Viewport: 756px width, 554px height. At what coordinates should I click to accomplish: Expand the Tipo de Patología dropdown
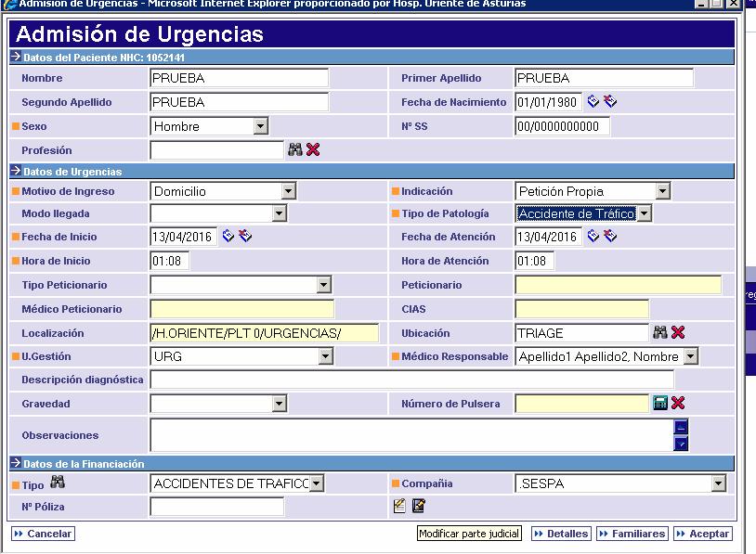coord(643,213)
